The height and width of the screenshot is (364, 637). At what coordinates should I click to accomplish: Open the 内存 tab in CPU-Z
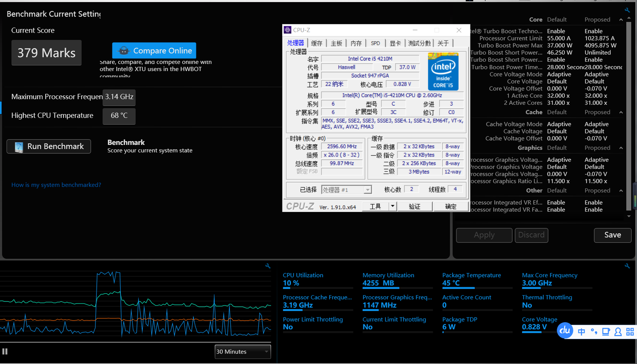click(x=356, y=43)
